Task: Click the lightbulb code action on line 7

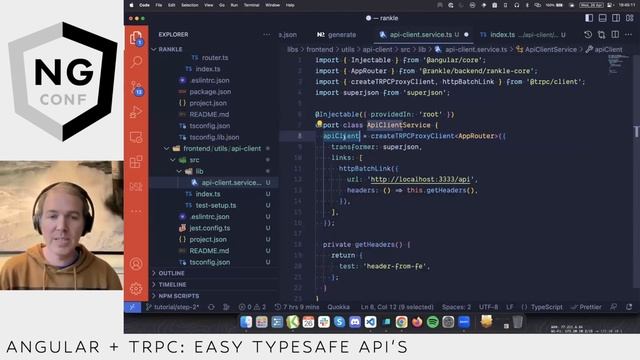Action: 319,124
